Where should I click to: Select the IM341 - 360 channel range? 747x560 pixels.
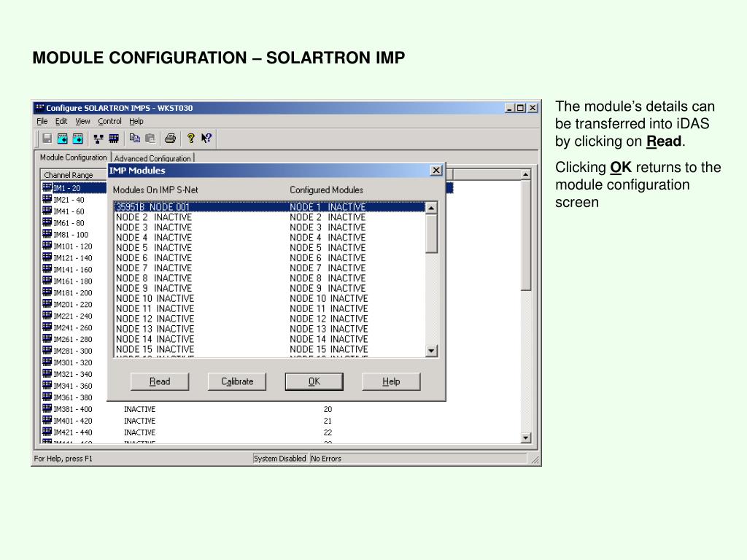(x=72, y=386)
